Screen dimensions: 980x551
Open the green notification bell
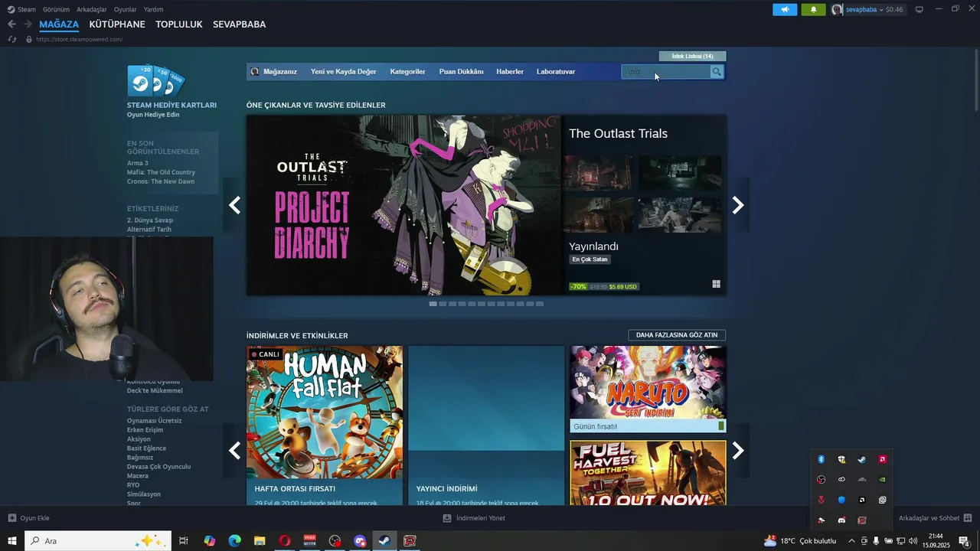(x=813, y=9)
